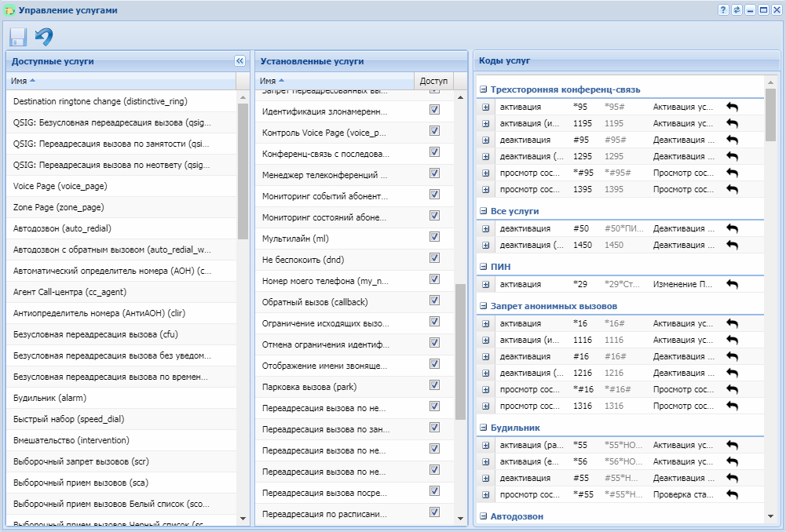Screen dimensions: 786x532
Task: Reset the #50 деактивация code under Все услуги
Action: (732, 228)
